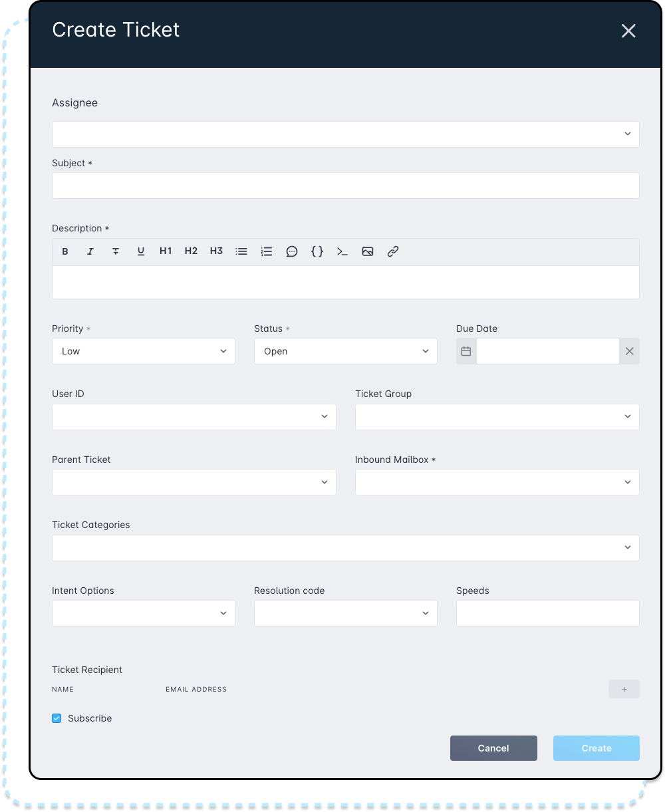Apply underline formatting in Description toolbar
665x812 pixels.
point(141,251)
